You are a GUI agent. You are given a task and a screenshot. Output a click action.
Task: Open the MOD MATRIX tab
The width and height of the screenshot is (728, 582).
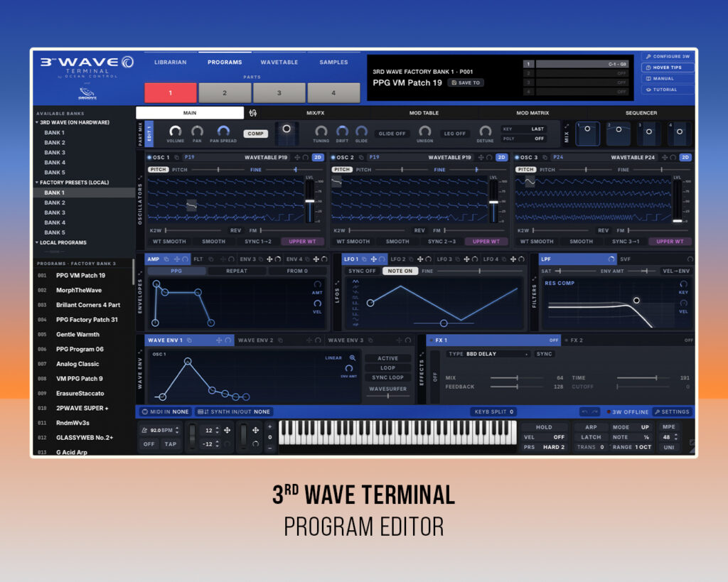click(x=532, y=113)
